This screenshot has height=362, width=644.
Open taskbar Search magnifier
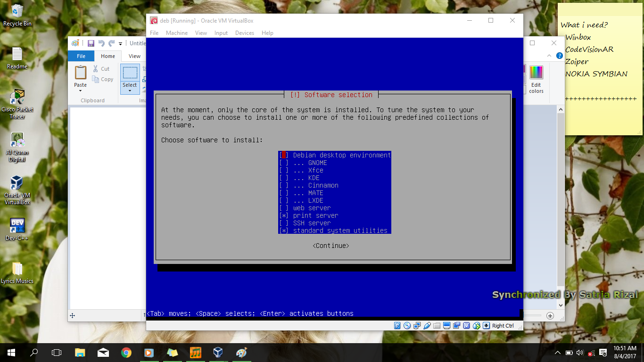point(34,353)
